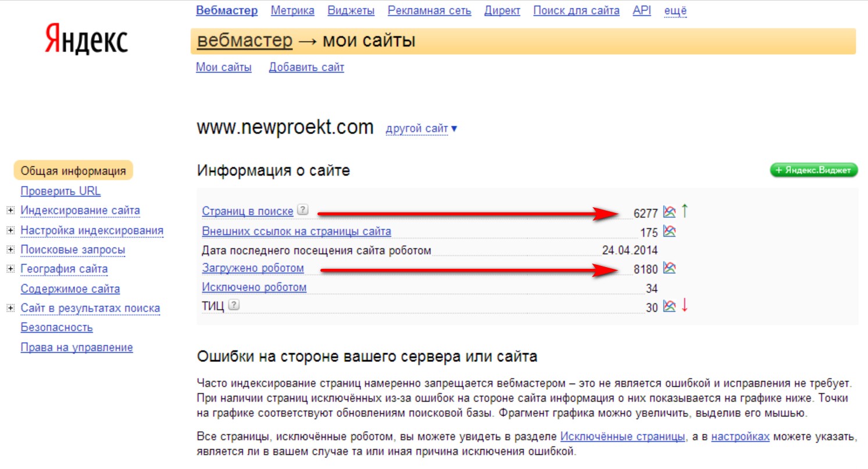Open Виджеты in top navigation
Screen dimensions: 868x469
351,10
